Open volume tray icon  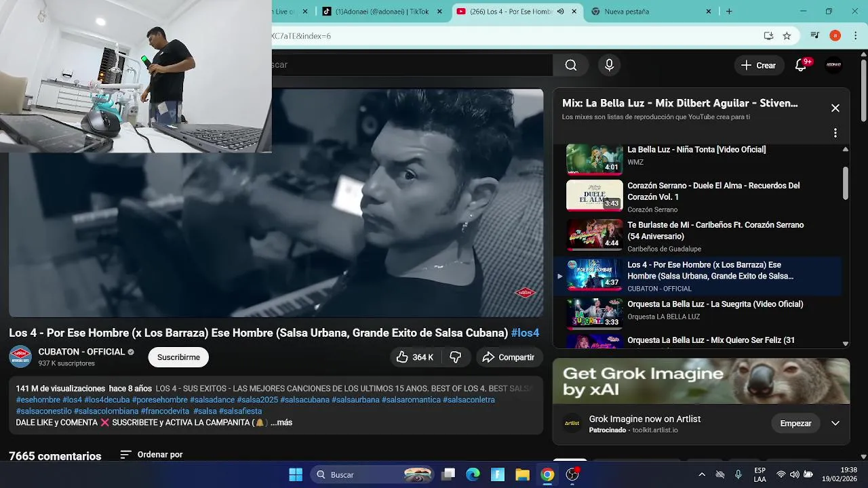(x=794, y=474)
